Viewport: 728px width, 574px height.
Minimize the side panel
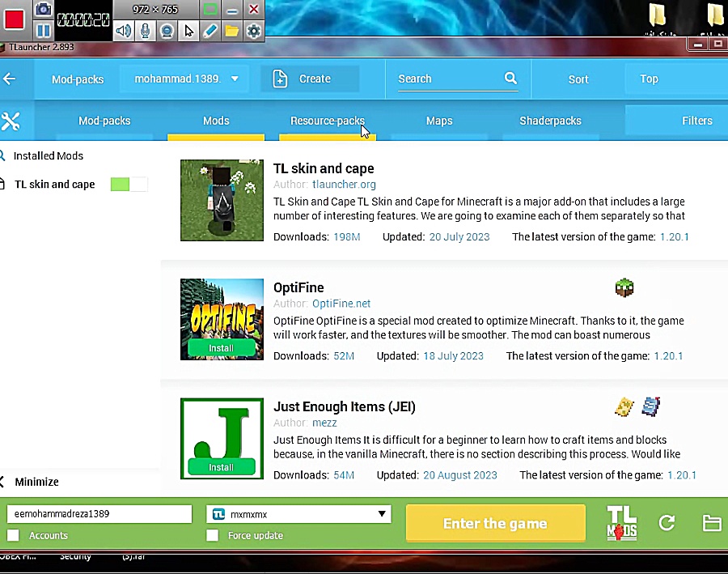pos(36,482)
